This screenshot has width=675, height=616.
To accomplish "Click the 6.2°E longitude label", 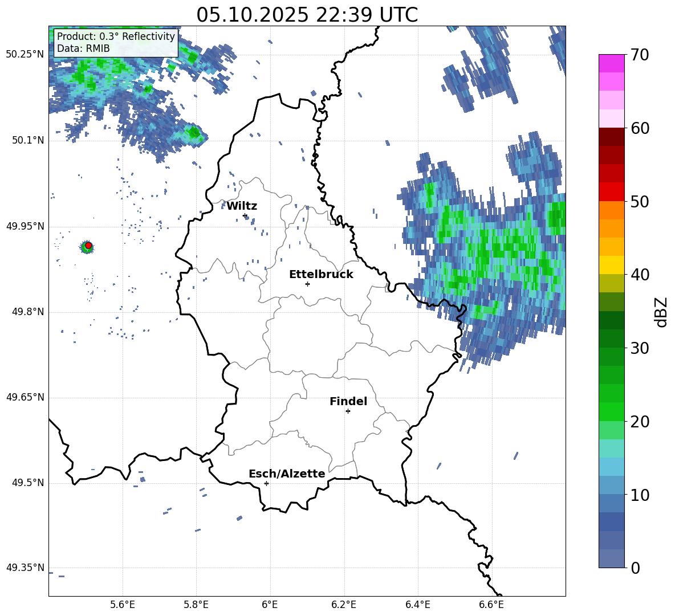I will click(x=344, y=605).
